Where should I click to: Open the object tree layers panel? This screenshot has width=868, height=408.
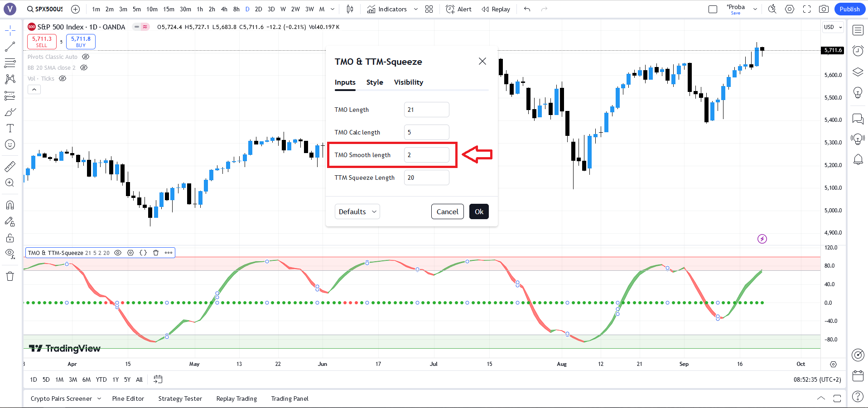(x=858, y=72)
